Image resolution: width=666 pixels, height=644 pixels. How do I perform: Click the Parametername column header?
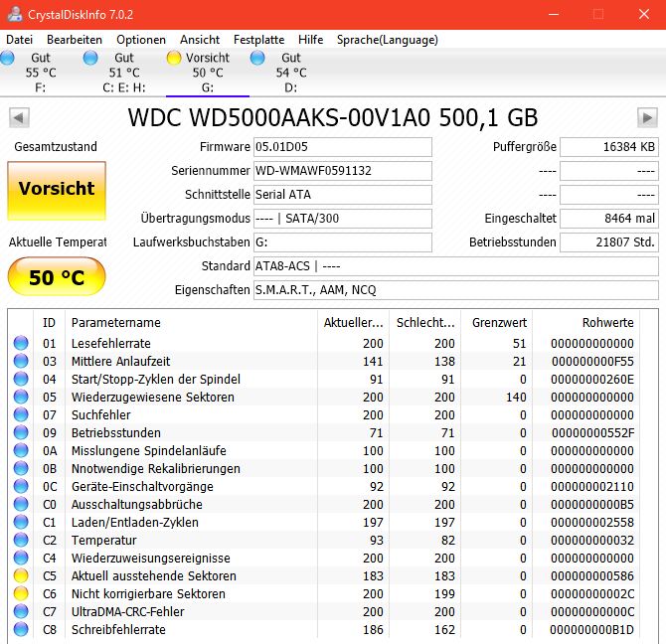tap(191, 323)
